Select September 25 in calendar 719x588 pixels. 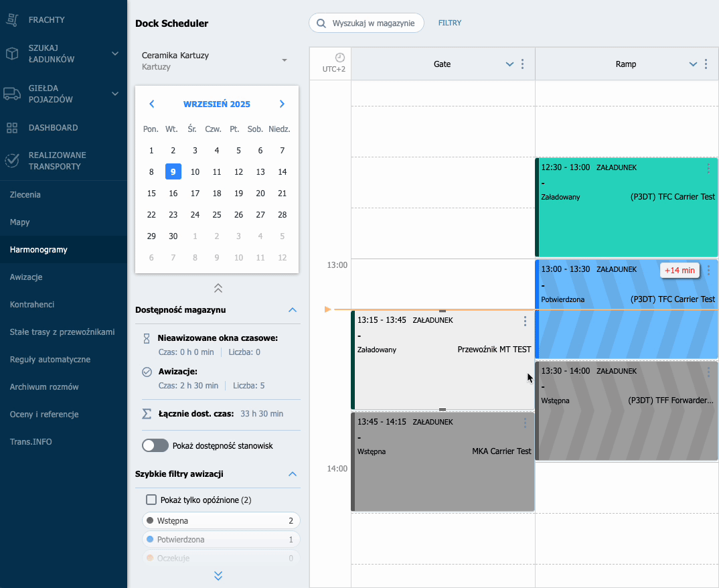coord(217,215)
